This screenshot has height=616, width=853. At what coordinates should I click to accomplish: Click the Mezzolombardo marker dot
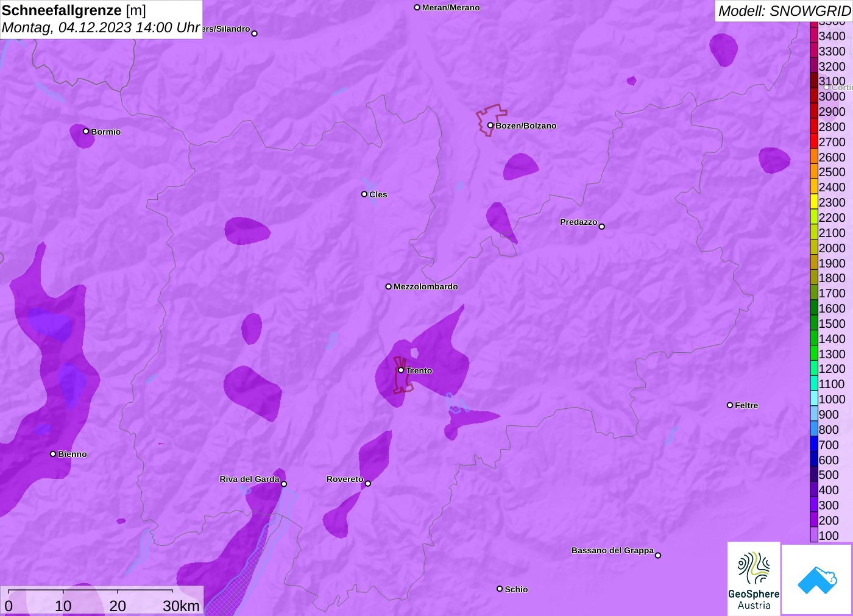(389, 286)
